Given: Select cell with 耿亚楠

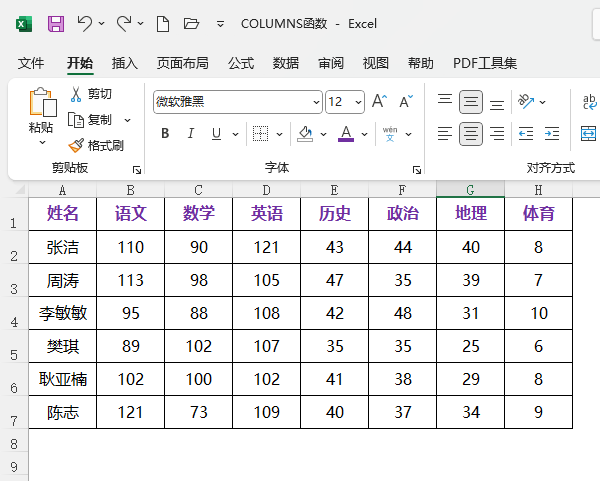Looking at the screenshot, I should 63,379.
